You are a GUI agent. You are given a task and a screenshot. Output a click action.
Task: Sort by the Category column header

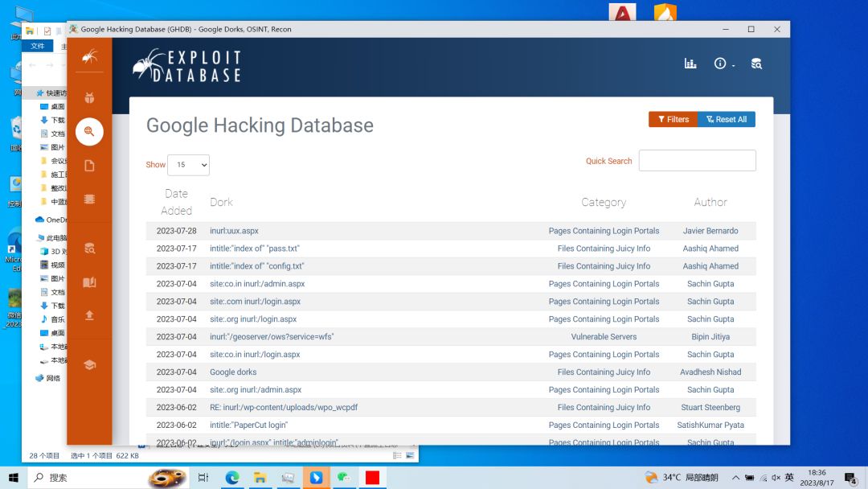coord(604,202)
